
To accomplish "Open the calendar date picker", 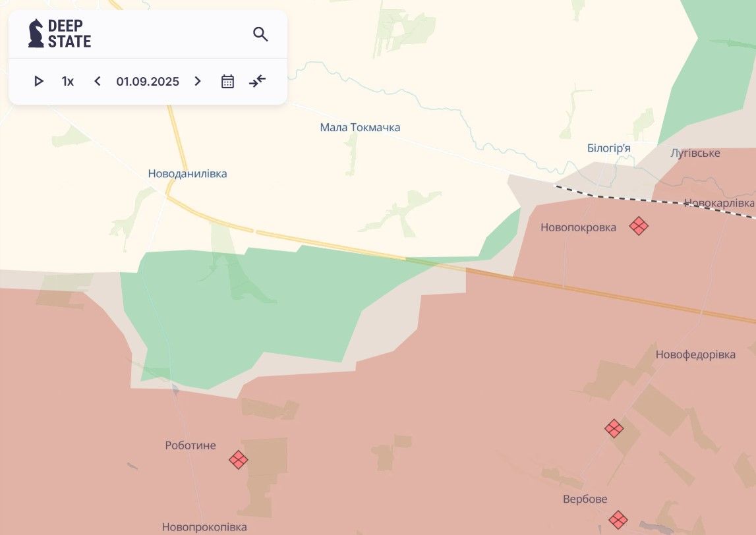I will (x=227, y=82).
